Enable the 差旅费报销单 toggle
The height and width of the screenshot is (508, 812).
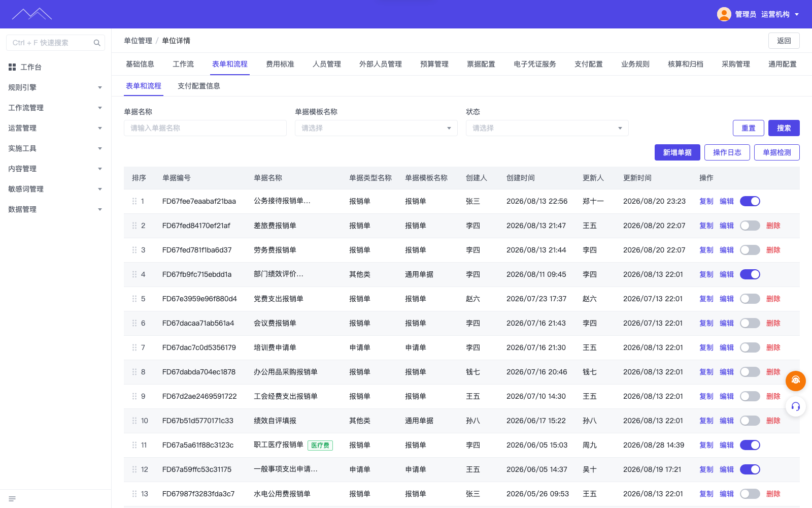pyautogui.click(x=750, y=226)
